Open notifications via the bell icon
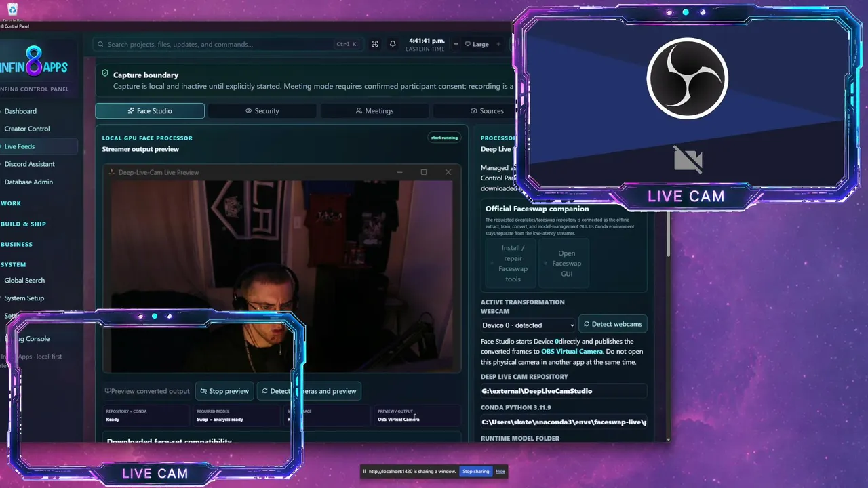This screenshot has width=868, height=488. [x=393, y=44]
